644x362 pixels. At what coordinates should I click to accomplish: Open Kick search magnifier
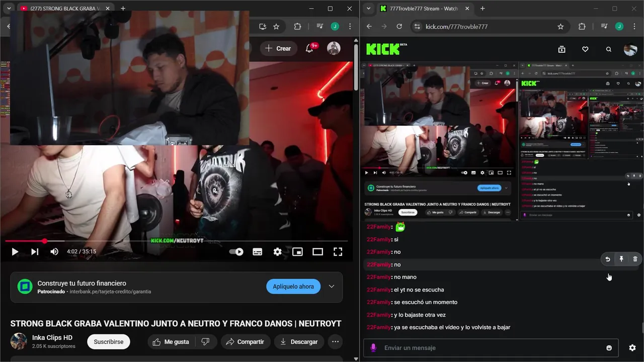click(x=609, y=49)
